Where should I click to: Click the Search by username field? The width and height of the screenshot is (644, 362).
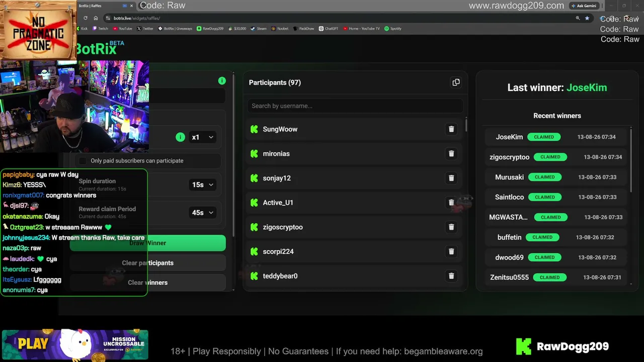(x=355, y=106)
